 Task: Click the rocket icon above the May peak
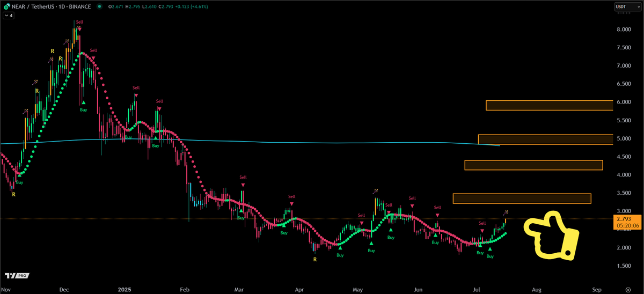(376, 191)
